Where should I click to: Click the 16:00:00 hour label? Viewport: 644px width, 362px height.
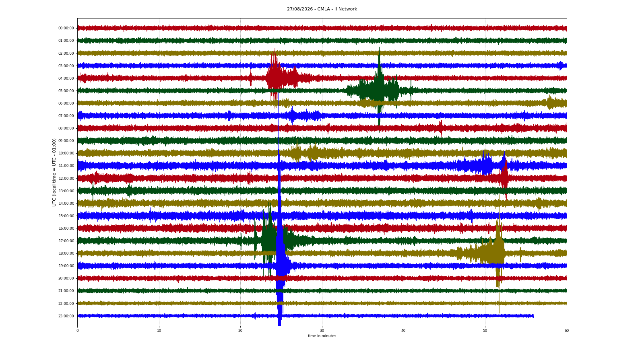(66, 228)
